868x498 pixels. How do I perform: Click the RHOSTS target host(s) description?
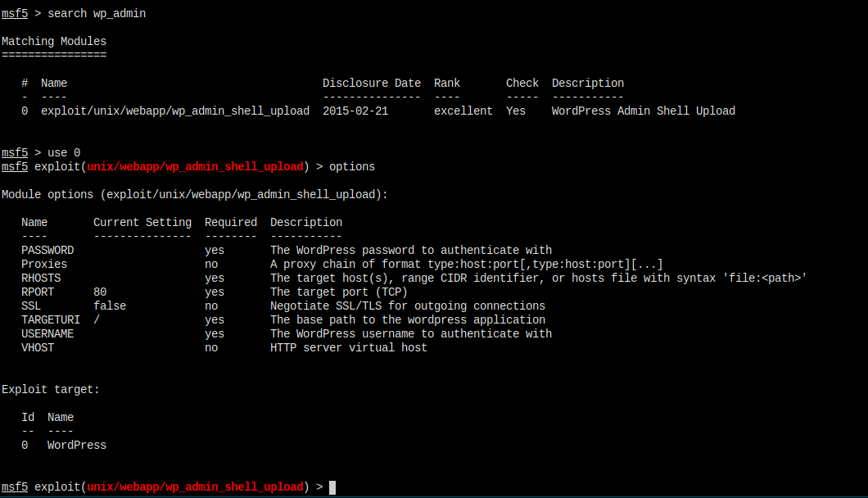click(539, 278)
